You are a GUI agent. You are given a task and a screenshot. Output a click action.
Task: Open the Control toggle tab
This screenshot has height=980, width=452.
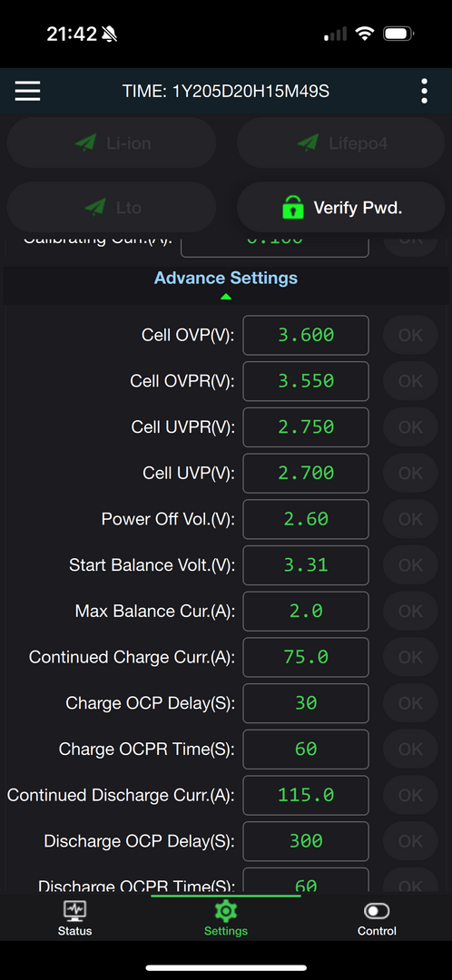[377, 911]
